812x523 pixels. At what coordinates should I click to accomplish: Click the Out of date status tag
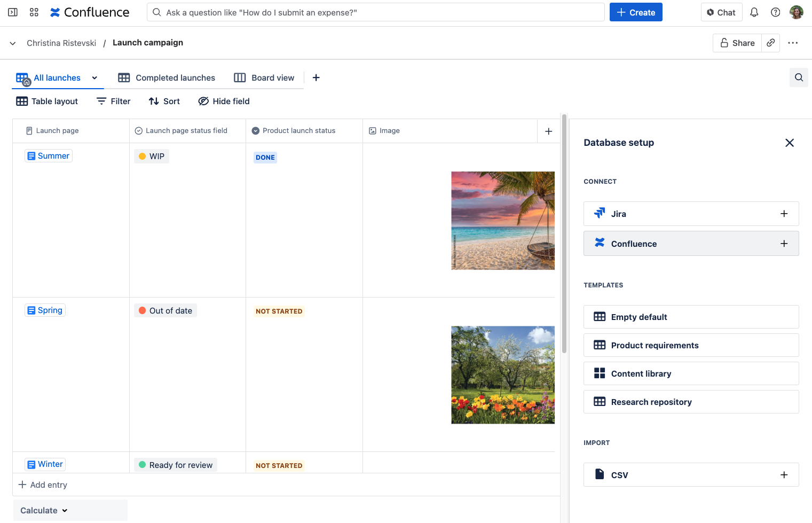coord(165,310)
